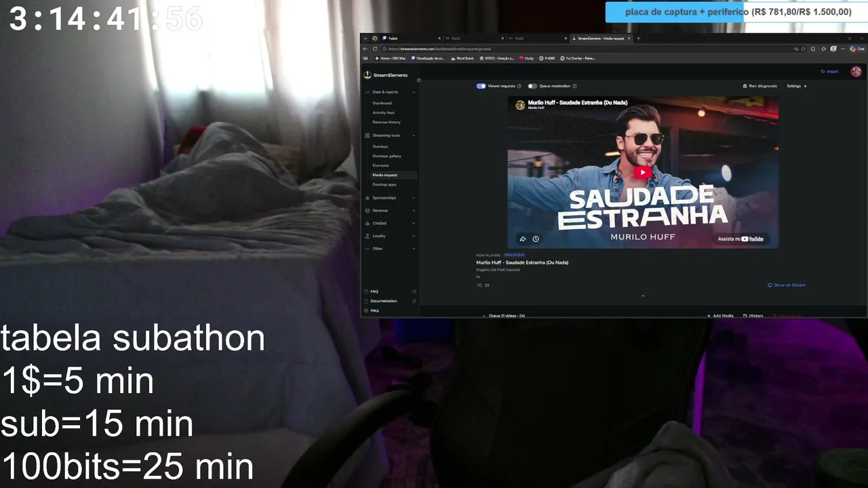Open the Documentation link
This screenshot has width=868, height=488.
[x=384, y=301]
